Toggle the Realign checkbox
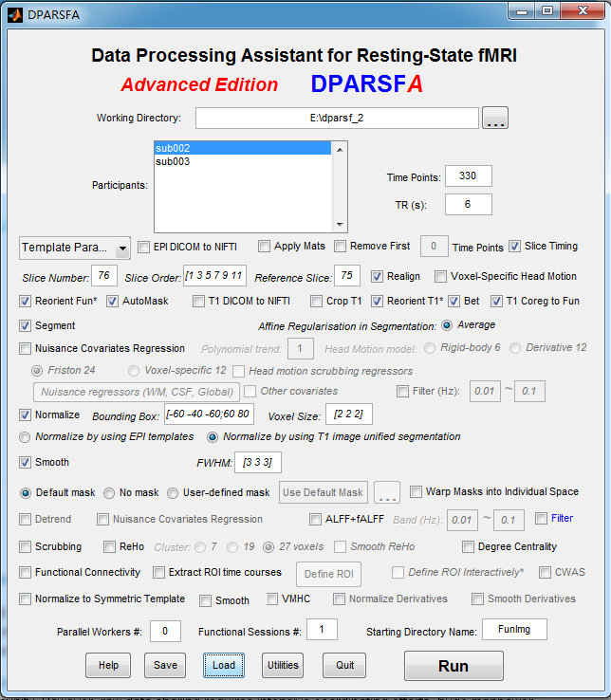The image size is (611, 700). tap(377, 276)
